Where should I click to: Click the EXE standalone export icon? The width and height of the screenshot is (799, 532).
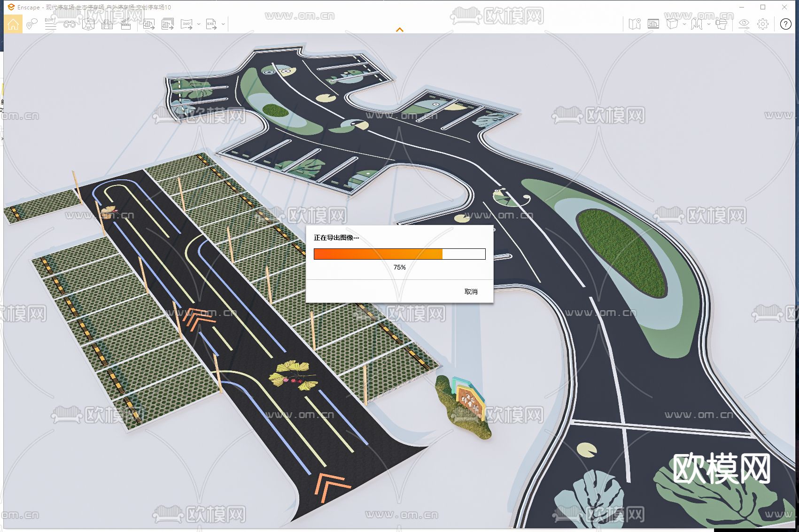tap(211, 24)
